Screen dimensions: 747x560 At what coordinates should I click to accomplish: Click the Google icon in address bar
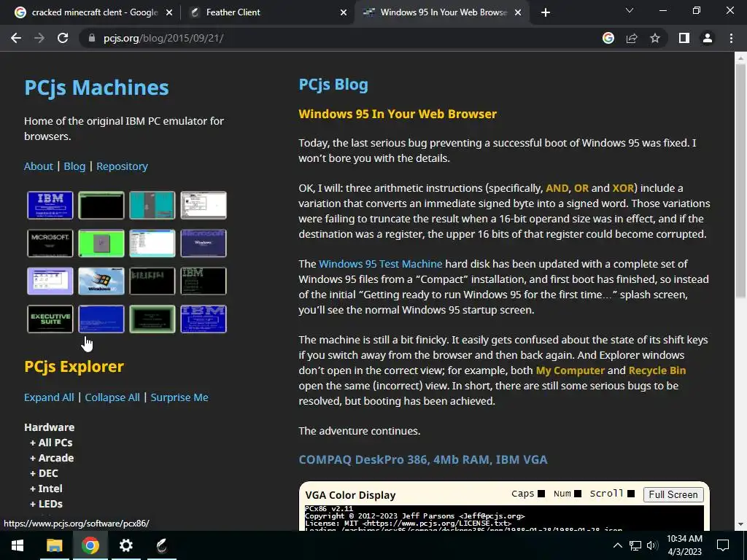click(x=608, y=38)
